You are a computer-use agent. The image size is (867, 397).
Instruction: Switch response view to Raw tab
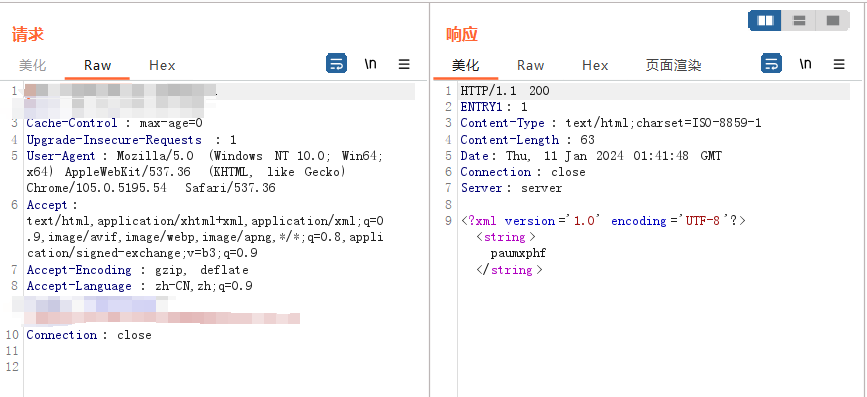pyautogui.click(x=530, y=65)
